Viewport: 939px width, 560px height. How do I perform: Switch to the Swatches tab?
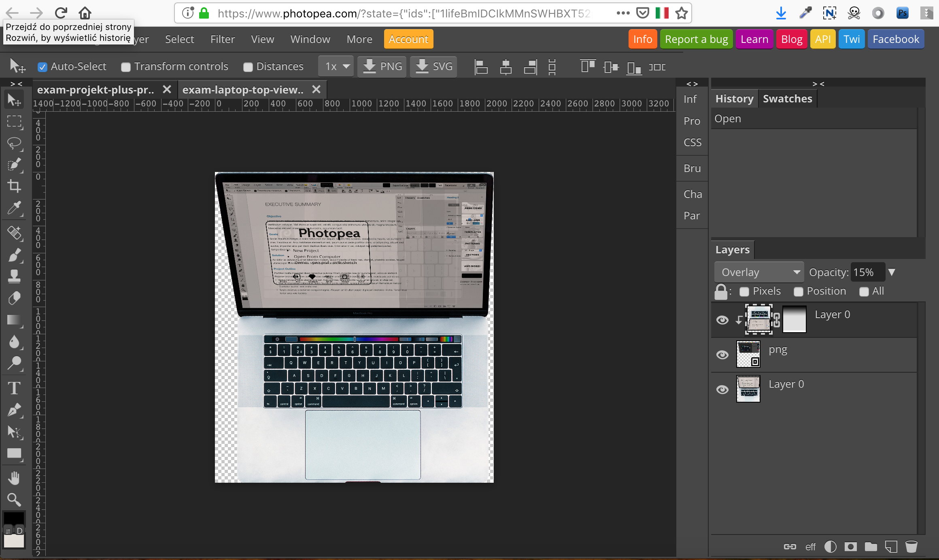(x=787, y=99)
